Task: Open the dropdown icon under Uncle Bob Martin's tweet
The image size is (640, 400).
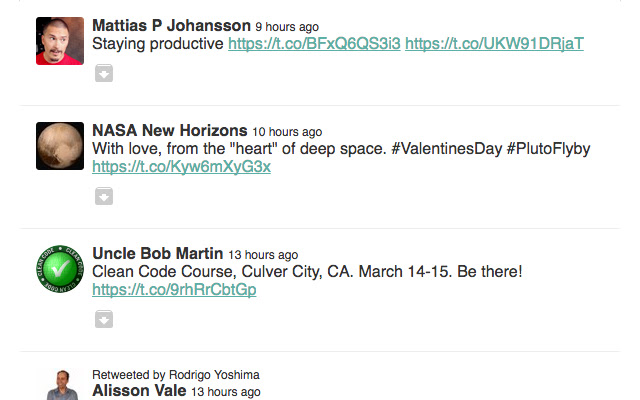Action: [x=103, y=319]
